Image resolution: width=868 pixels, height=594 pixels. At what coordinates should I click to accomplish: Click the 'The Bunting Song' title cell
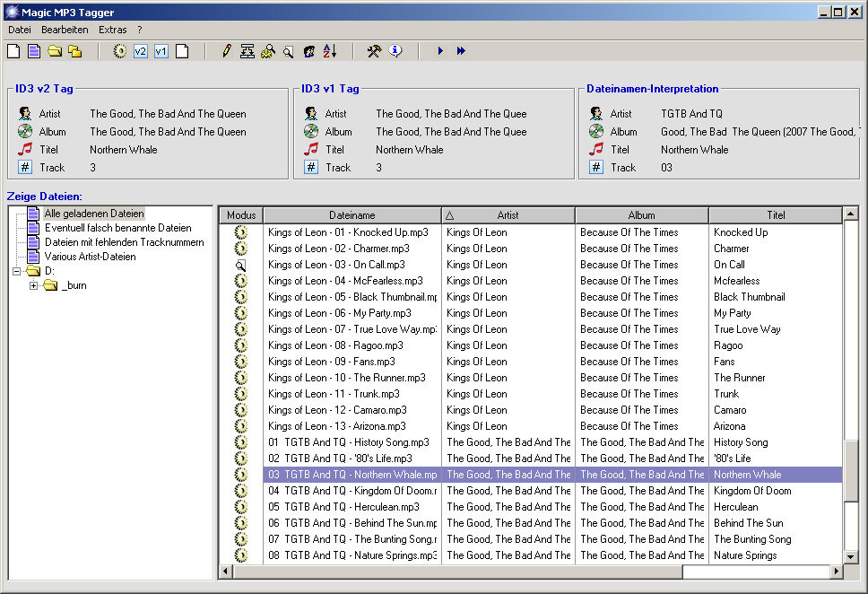[752, 539]
